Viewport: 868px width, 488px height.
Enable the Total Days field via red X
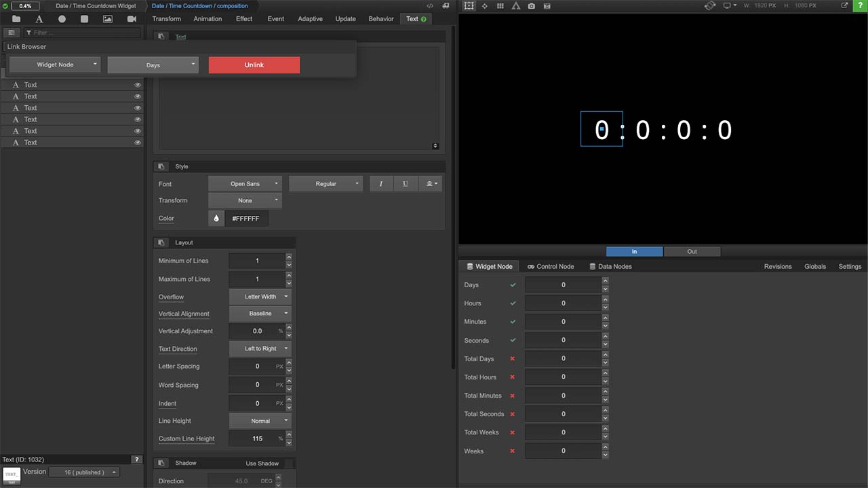click(x=513, y=358)
